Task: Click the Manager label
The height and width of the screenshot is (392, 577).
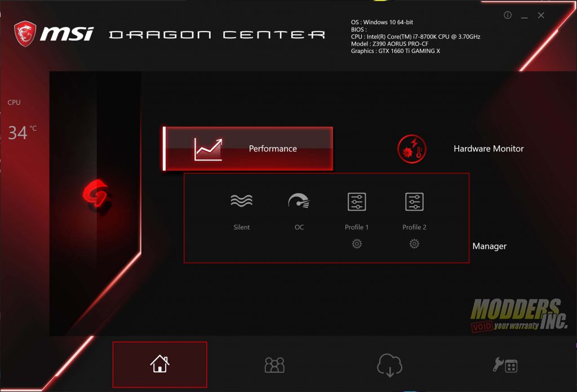Action: (x=490, y=246)
